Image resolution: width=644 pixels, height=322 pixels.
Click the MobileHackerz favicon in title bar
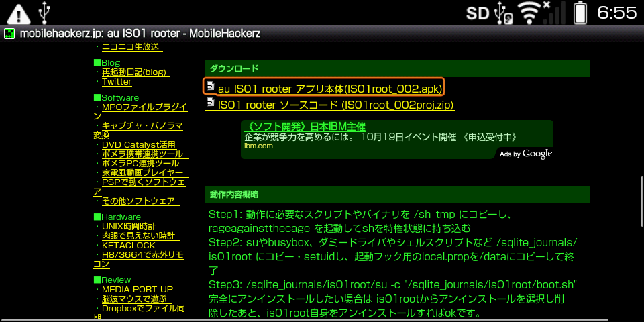[9, 34]
